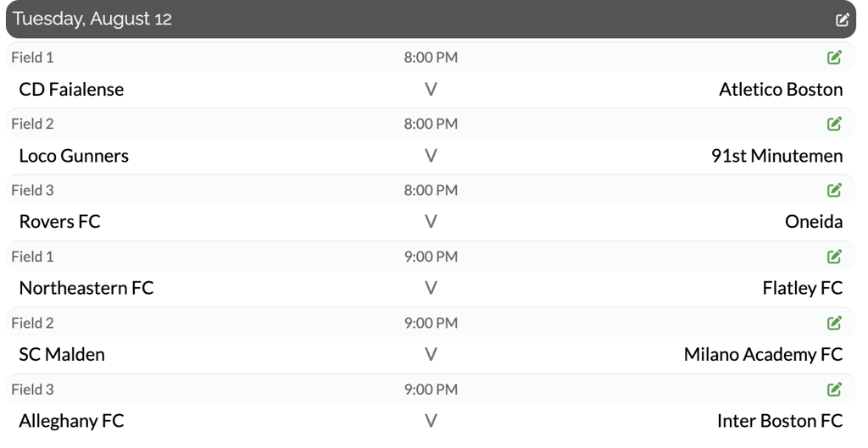Edit the SC Malden v Milano Academy match

click(x=834, y=323)
